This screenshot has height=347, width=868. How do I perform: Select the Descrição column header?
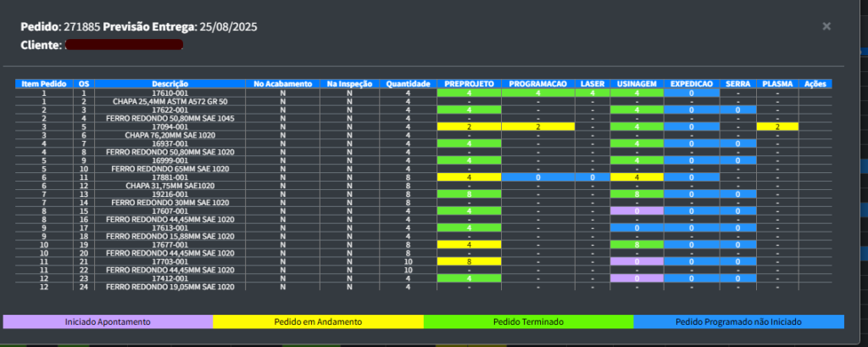coord(170,84)
